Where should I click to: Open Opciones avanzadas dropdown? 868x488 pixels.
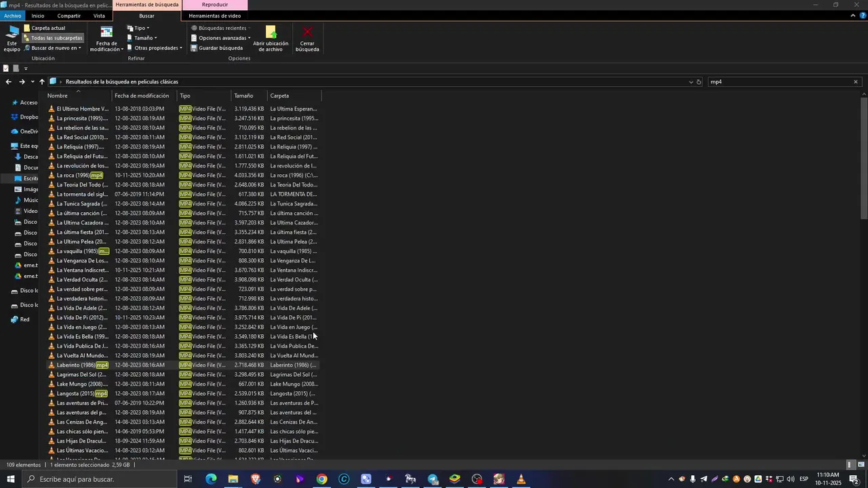click(220, 38)
